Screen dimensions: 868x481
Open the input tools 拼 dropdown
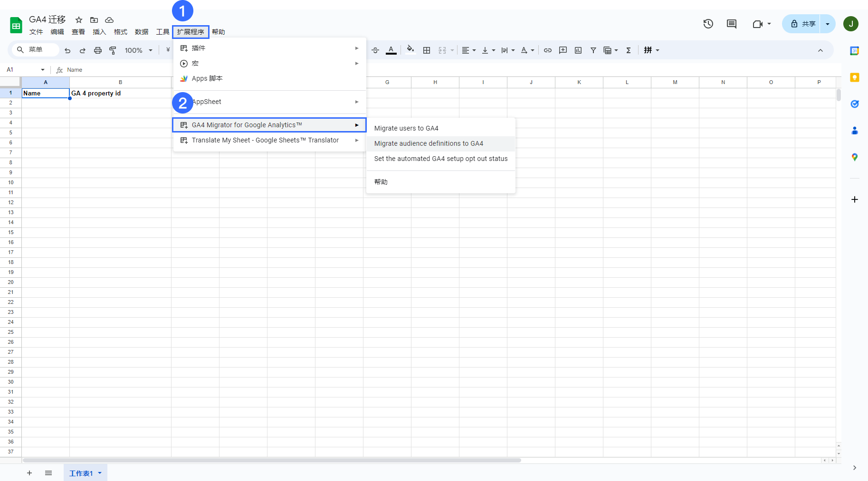pos(651,50)
